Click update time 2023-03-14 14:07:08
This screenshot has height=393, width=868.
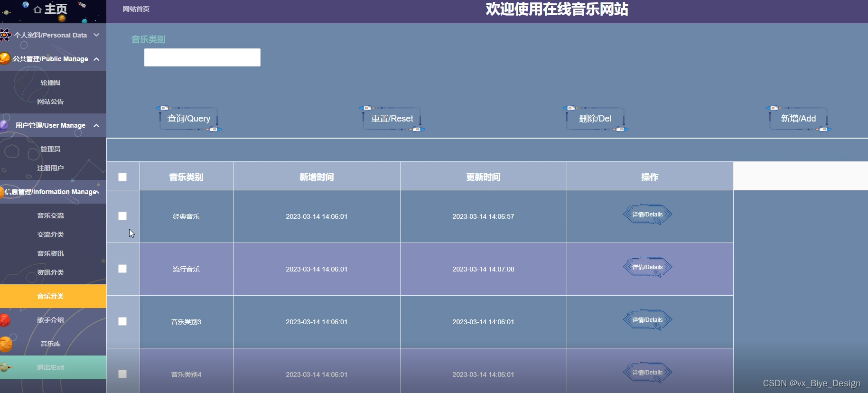pos(483,269)
